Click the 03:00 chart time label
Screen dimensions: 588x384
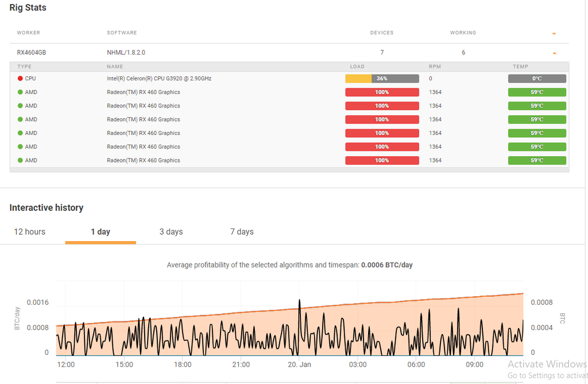point(358,364)
